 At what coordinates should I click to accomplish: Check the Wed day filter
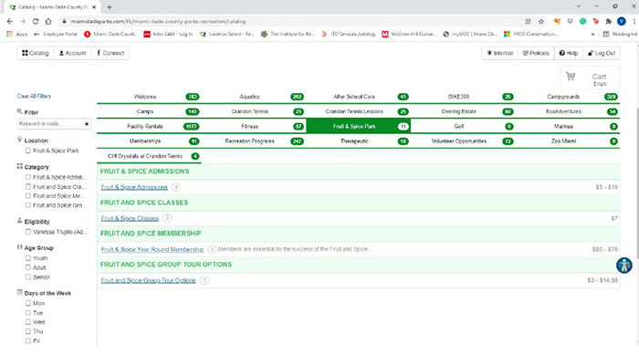28,322
